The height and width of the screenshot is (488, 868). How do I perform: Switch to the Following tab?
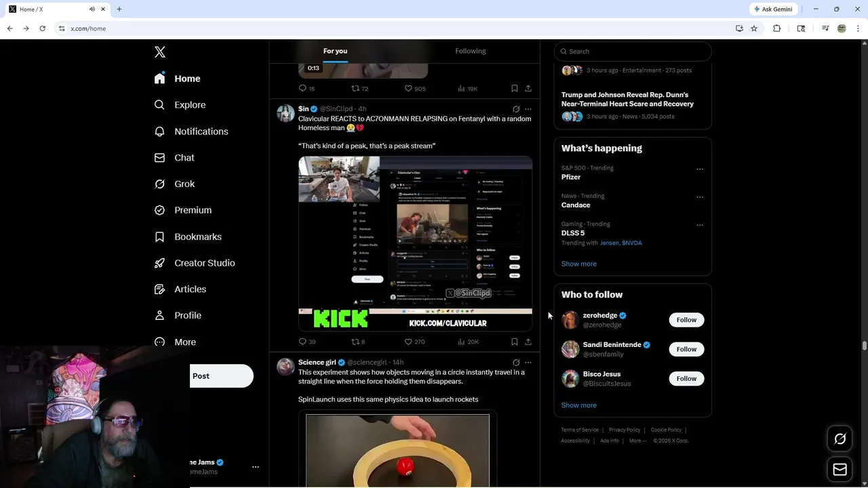471,51
